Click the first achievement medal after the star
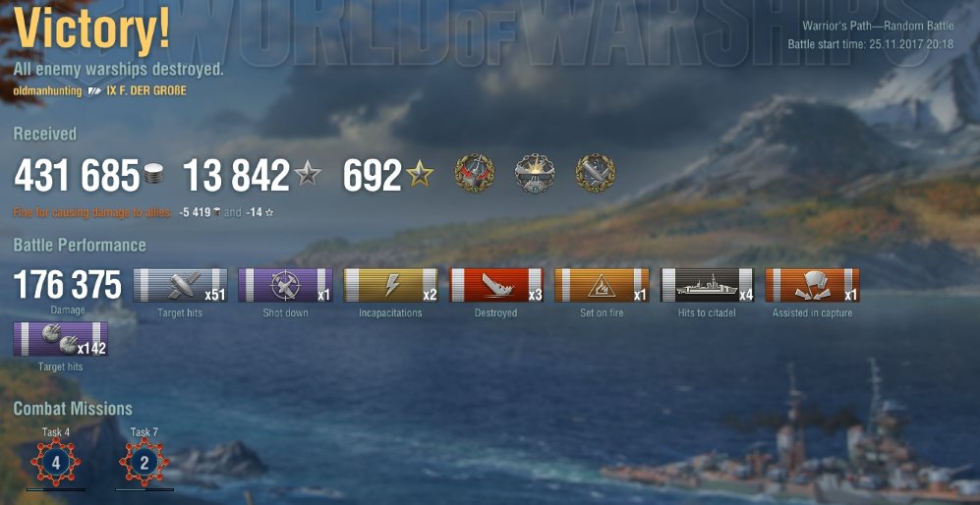 point(475,173)
